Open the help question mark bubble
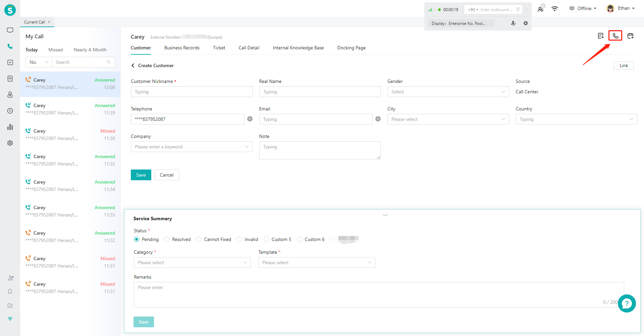This screenshot has width=644, height=336. tap(627, 303)
